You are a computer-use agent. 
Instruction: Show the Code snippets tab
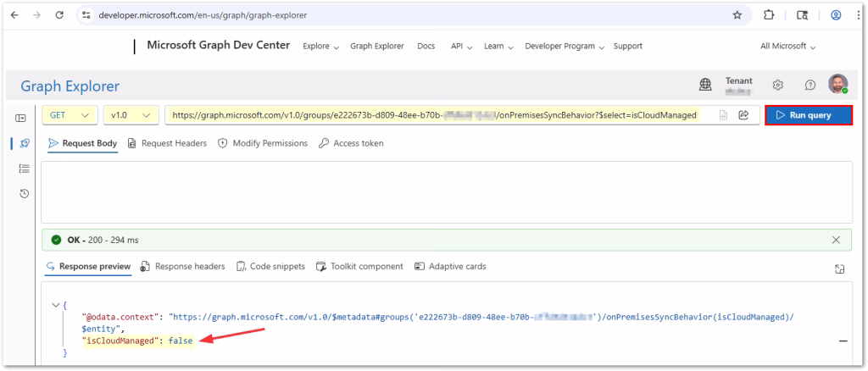pos(270,266)
